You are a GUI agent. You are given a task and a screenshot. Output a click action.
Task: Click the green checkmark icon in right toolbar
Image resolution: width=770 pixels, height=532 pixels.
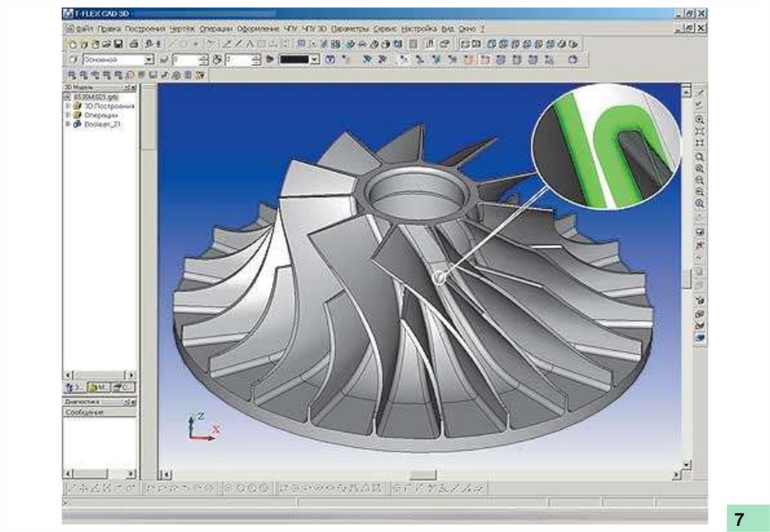tap(700, 104)
